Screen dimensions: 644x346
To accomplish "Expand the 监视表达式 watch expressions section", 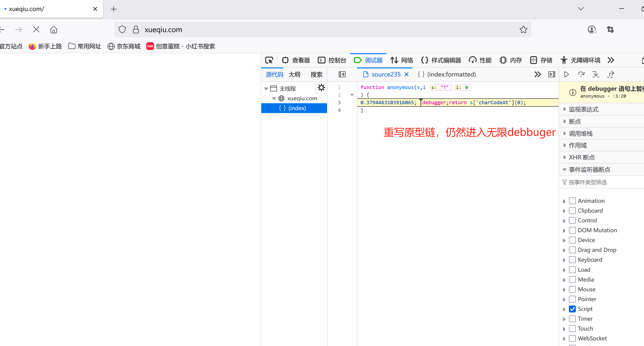I will click(x=583, y=109).
